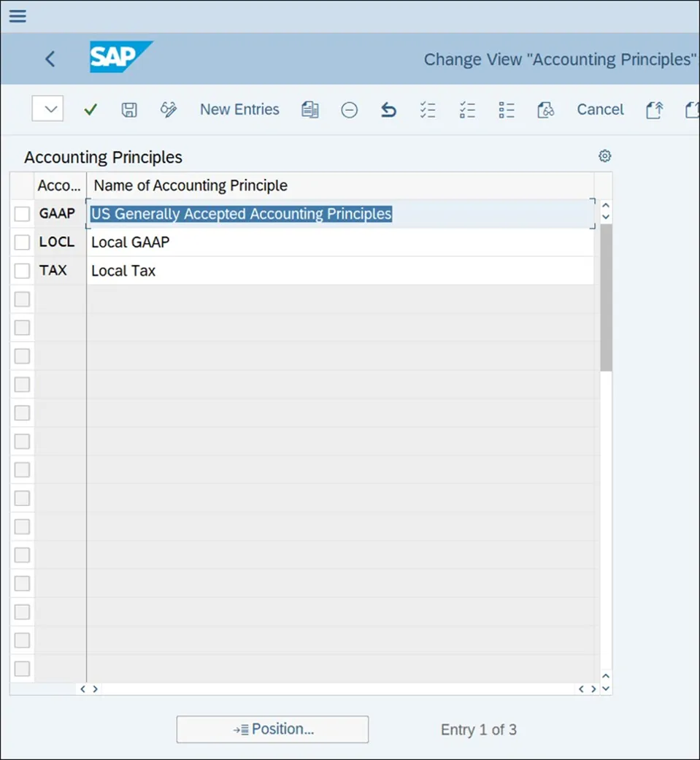The width and height of the screenshot is (700, 760).
Task: Select the TAX row checkbox
Action: [x=23, y=271]
